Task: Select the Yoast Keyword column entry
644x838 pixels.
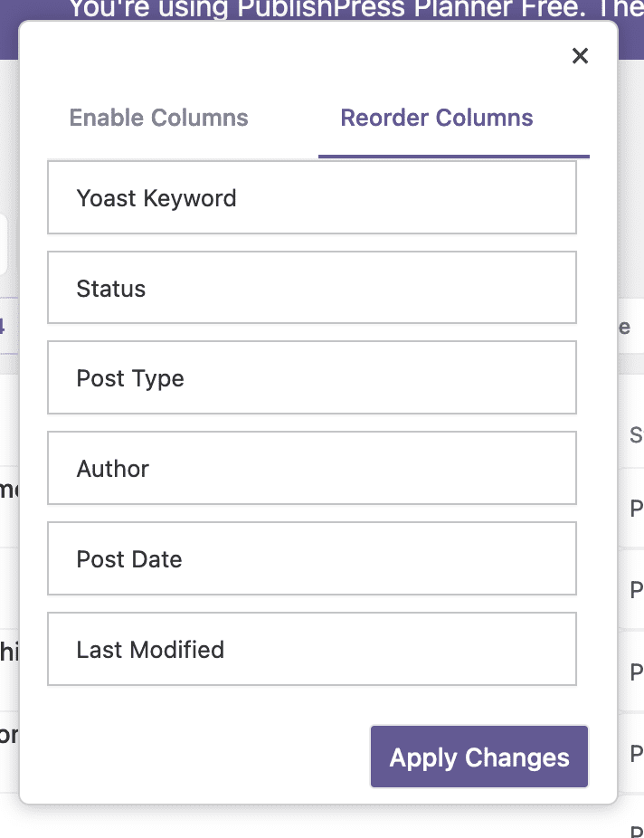Action: click(312, 197)
